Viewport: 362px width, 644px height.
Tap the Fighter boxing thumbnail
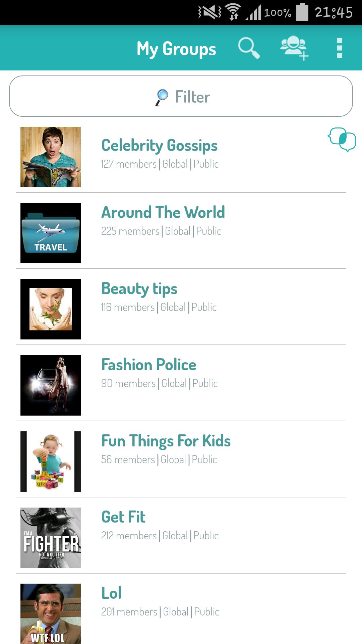[x=51, y=538]
